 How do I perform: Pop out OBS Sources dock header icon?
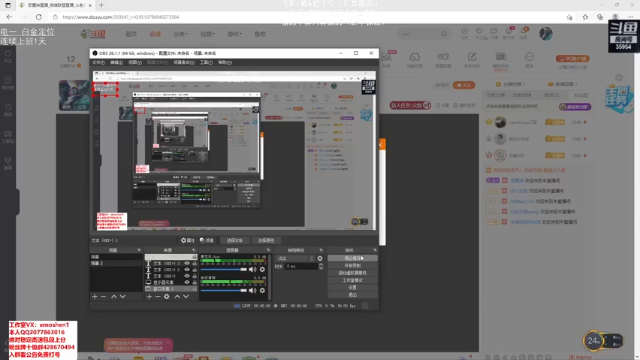pyautogui.click(x=193, y=250)
